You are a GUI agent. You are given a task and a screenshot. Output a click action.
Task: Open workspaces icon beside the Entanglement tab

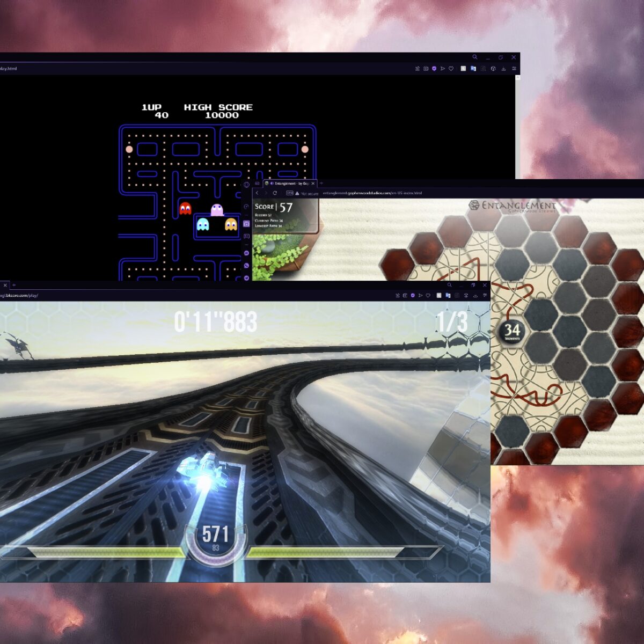coord(257,184)
